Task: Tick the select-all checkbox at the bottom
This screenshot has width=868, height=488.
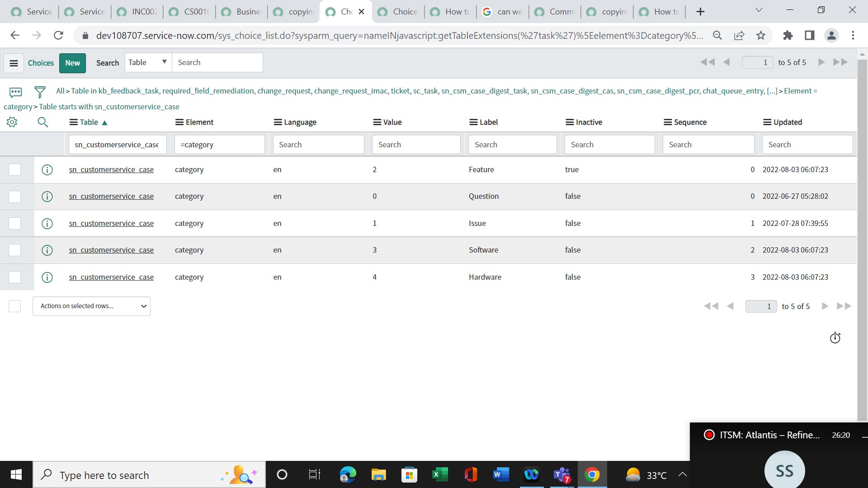Action: tap(14, 306)
